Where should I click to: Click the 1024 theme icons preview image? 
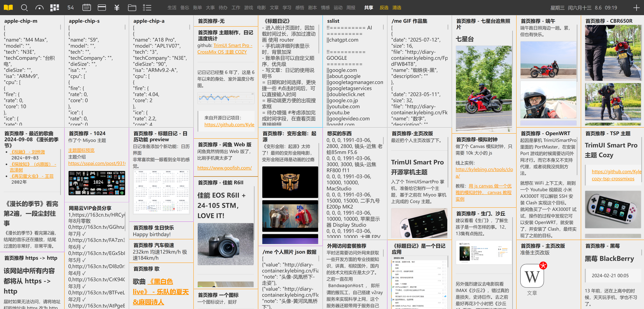coord(97,183)
